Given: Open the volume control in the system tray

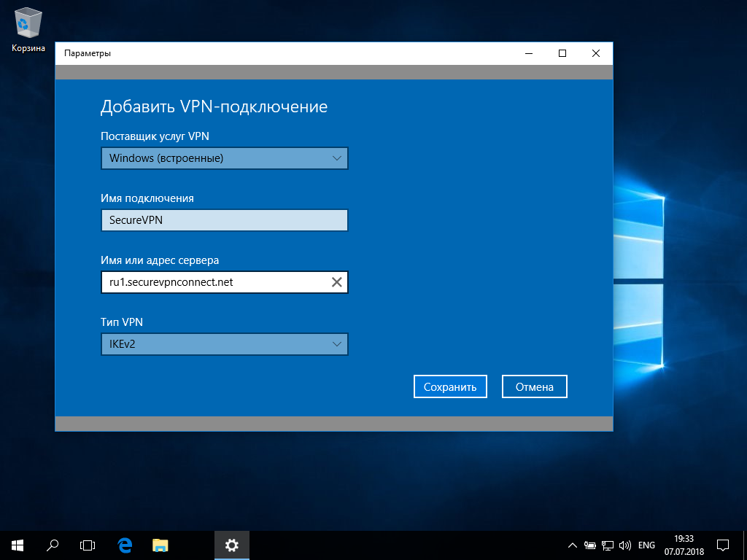Looking at the screenshot, I should point(625,545).
